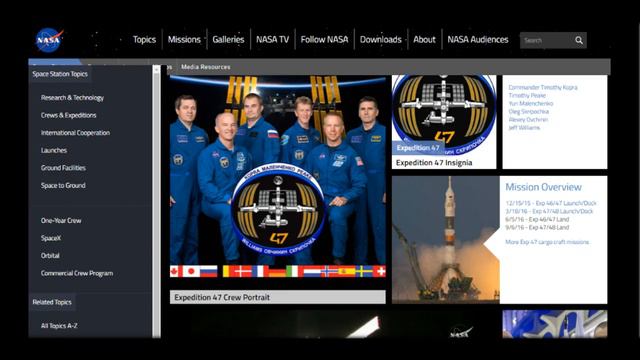640x360 pixels.
Task: Click the Mission Overview heading
Action: click(x=543, y=187)
